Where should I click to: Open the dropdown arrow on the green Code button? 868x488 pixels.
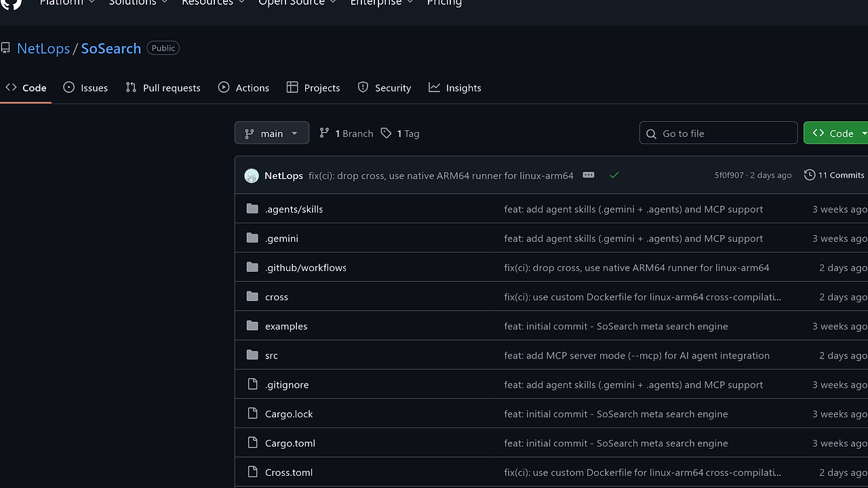pos(864,133)
